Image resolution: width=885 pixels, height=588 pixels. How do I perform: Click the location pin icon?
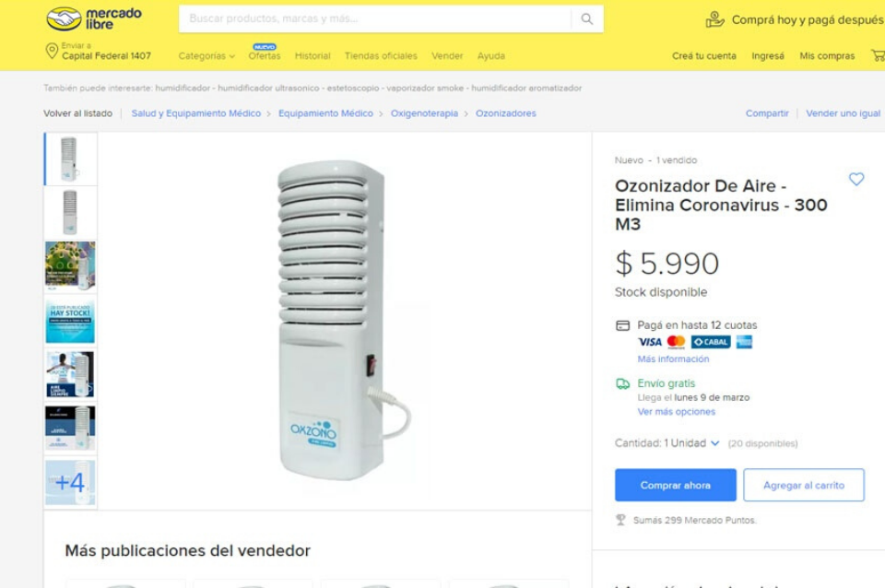pyautogui.click(x=52, y=52)
